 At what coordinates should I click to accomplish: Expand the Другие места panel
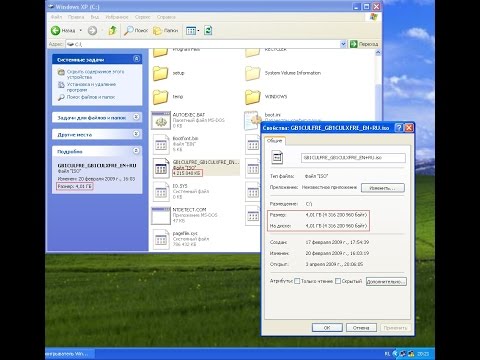pyautogui.click(x=136, y=134)
